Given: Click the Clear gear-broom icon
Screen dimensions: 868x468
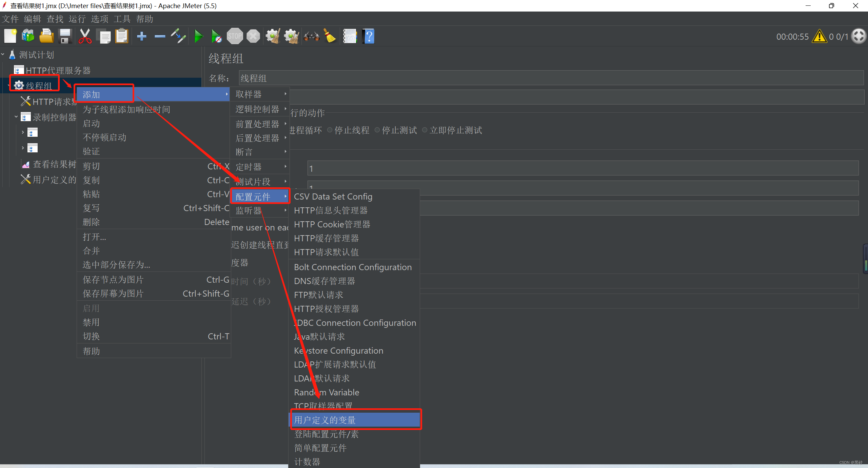Looking at the screenshot, I should (273, 36).
